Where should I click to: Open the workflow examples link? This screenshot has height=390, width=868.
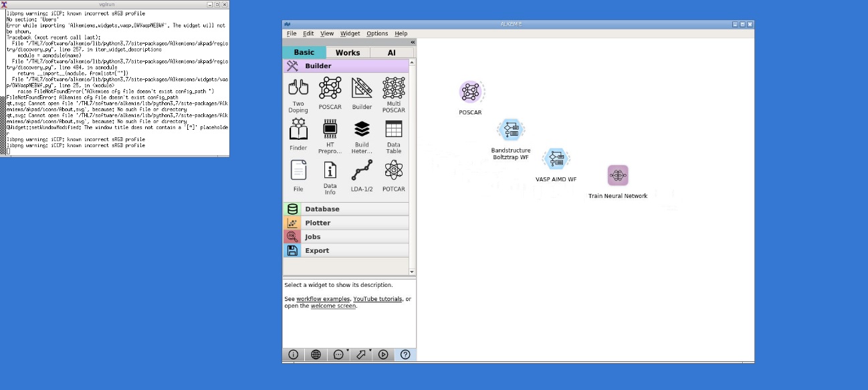[x=324, y=299]
